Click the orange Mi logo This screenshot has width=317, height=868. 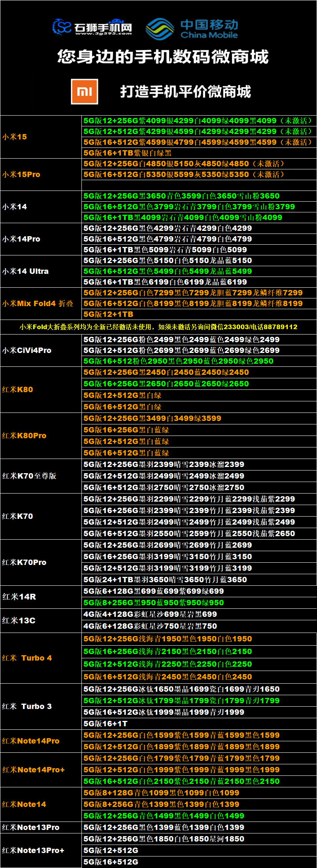point(85,92)
